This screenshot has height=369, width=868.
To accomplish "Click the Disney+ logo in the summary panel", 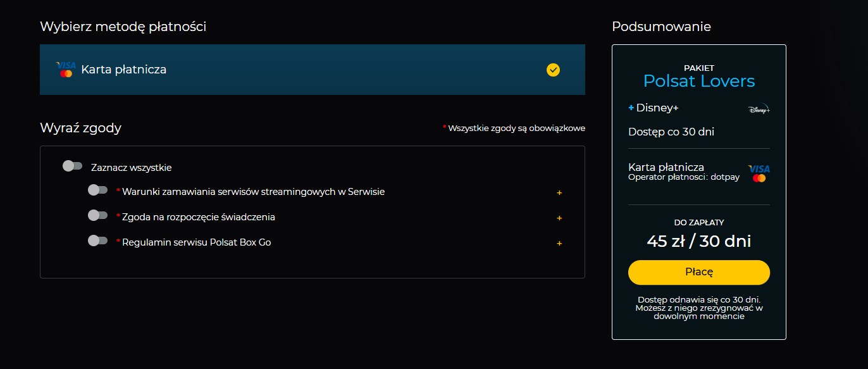I will click(759, 108).
